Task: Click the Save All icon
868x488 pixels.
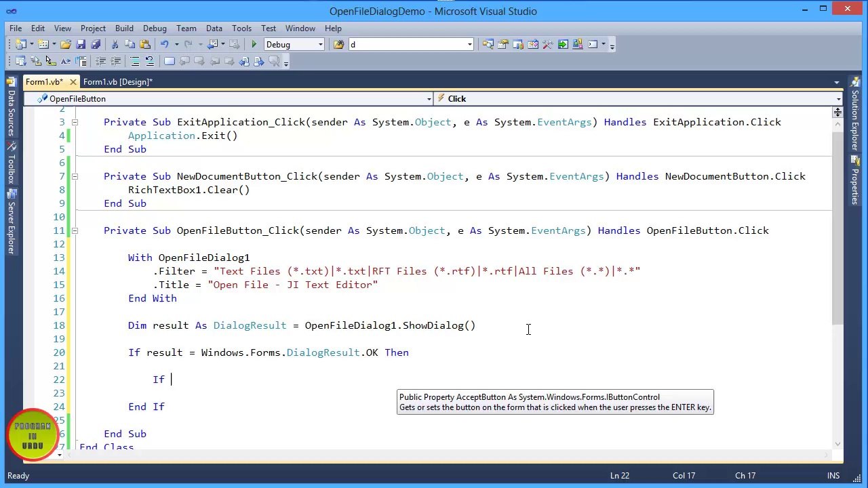Action: [x=96, y=45]
